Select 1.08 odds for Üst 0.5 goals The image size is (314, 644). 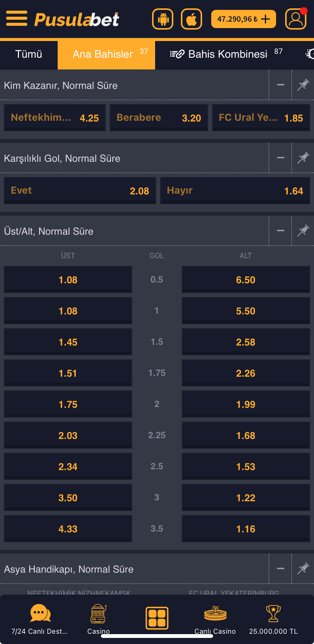pyautogui.click(x=68, y=279)
